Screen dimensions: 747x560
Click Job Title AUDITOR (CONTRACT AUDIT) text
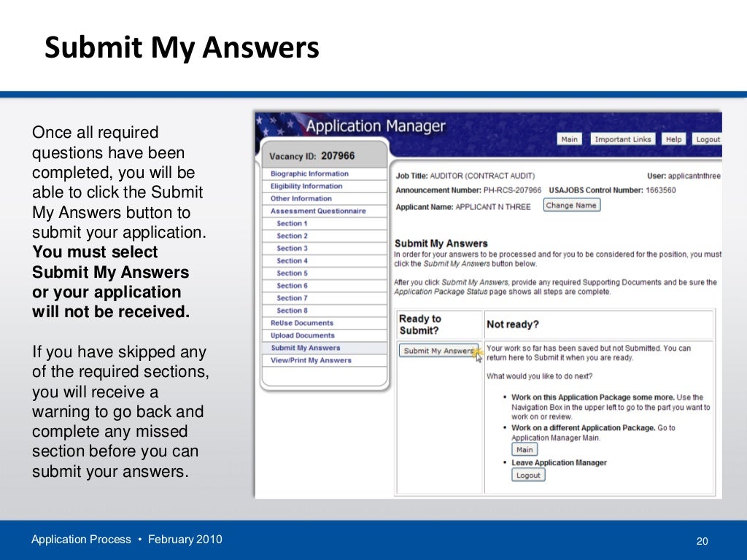coord(465,176)
